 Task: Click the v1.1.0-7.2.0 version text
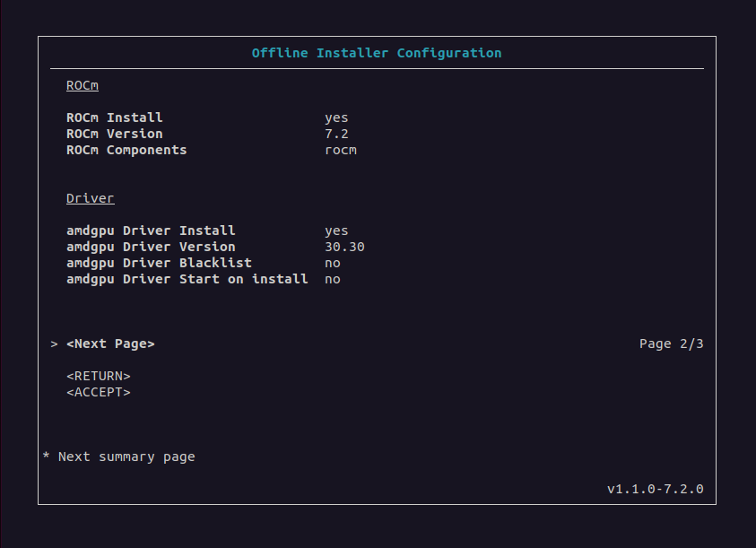[x=655, y=489]
